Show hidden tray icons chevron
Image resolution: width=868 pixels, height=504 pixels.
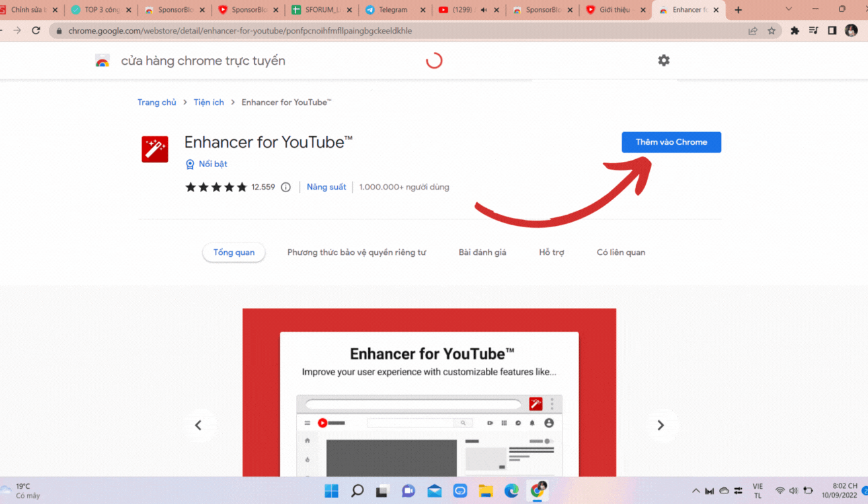[695, 491]
